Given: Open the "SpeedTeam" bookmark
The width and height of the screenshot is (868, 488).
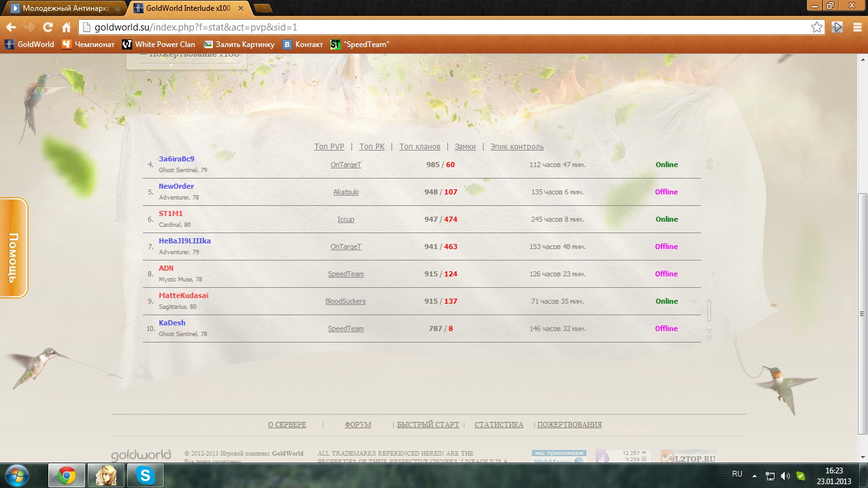Looking at the screenshot, I should click(x=360, y=44).
